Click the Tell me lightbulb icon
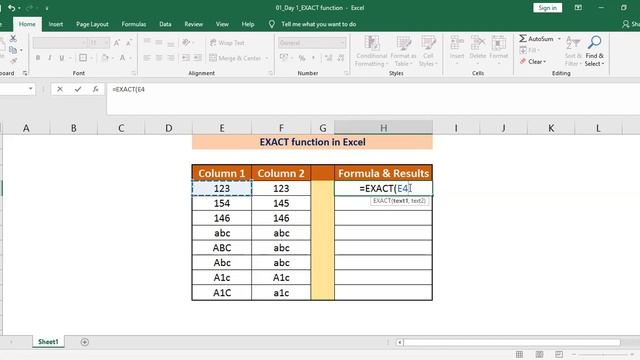The height and width of the screenshot is (360, 640). click(x=272, y=24)
